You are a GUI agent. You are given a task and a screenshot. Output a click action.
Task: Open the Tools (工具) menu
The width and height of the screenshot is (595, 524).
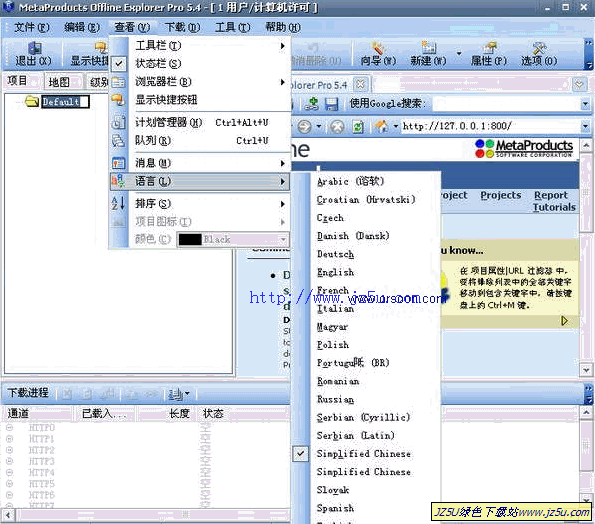pyautogui.click(x=233, y=27)
